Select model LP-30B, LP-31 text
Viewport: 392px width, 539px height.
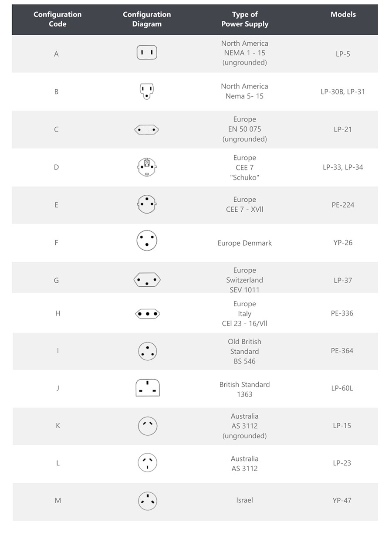[x=343, y=92]
